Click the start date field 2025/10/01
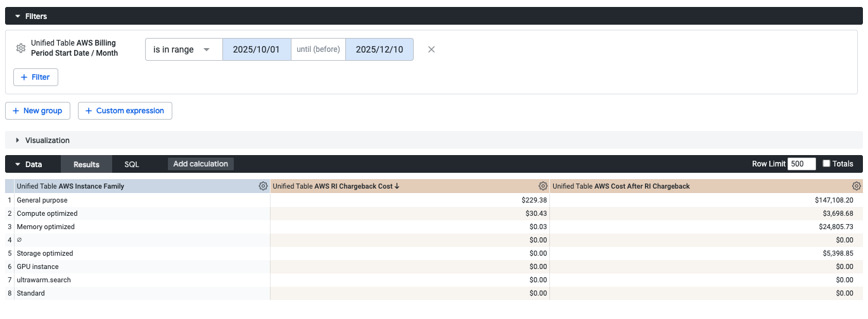Screen dimensions: 868x319 point(257,49)
